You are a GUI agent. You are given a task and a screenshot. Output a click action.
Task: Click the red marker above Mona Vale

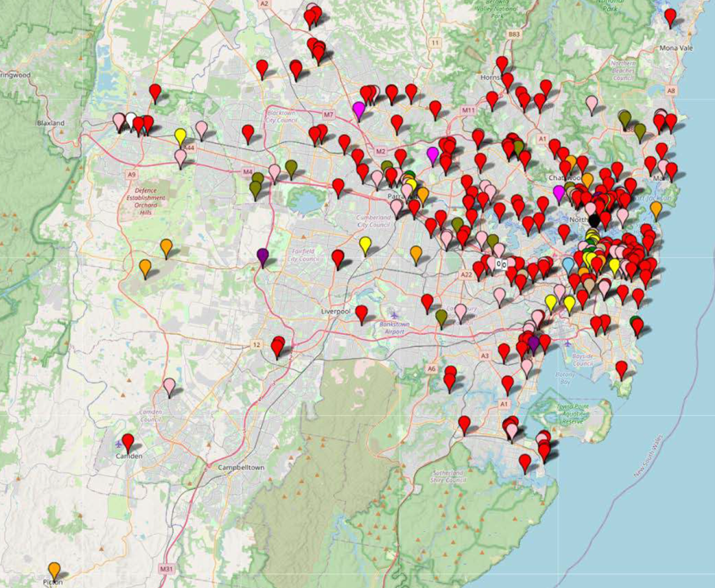click(x=671, y=16)
